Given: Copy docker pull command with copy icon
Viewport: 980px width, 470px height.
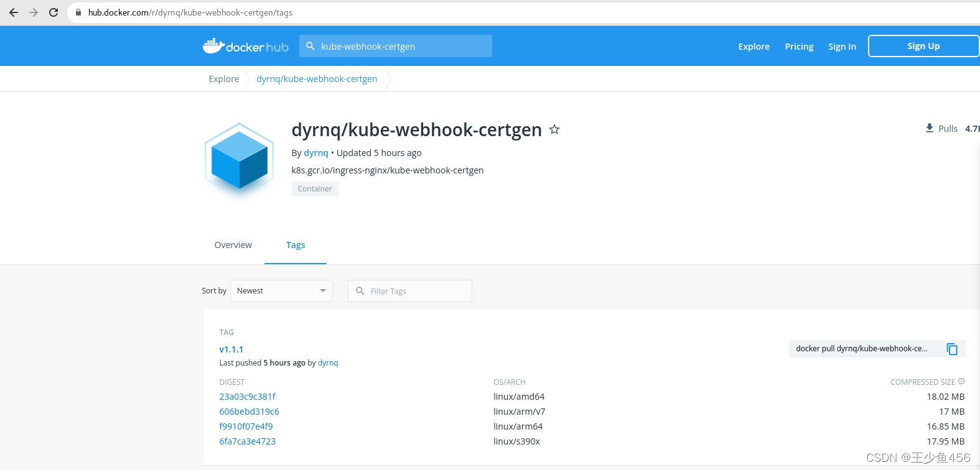Looking at the screenshot, I should (952, 349).
